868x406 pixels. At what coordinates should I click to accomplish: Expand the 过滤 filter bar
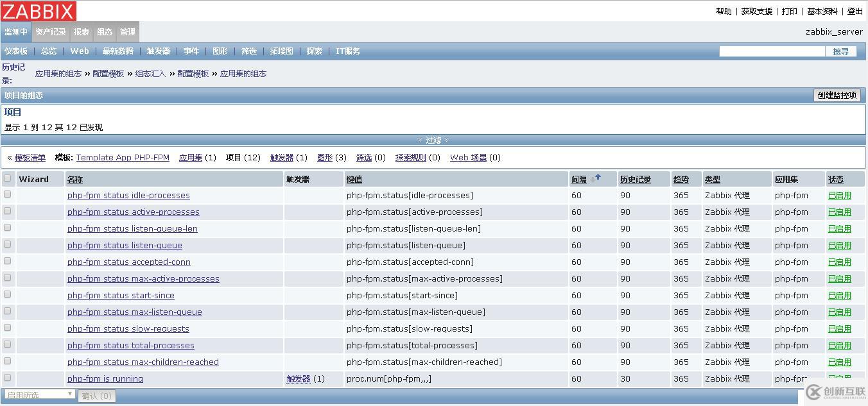point(433,140)
